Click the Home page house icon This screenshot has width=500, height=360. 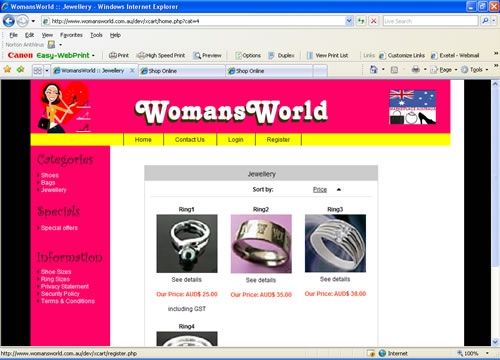click(374, 69)
